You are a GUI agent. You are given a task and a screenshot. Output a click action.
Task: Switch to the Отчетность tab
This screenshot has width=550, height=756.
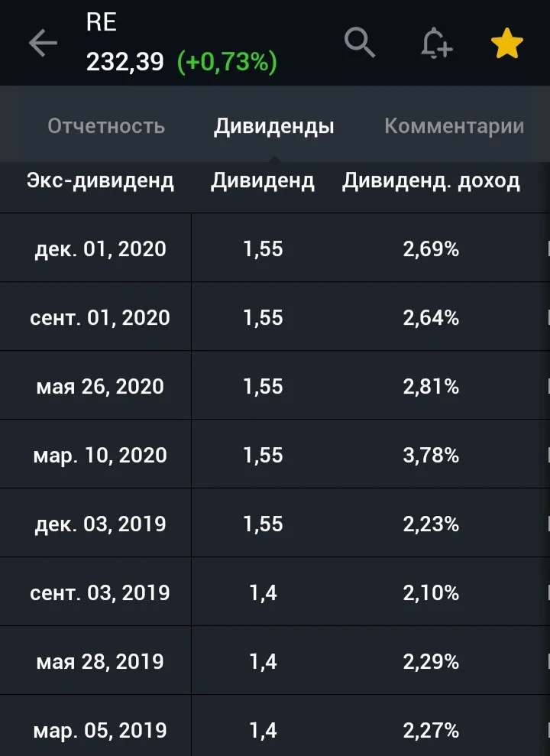[106, 126]
